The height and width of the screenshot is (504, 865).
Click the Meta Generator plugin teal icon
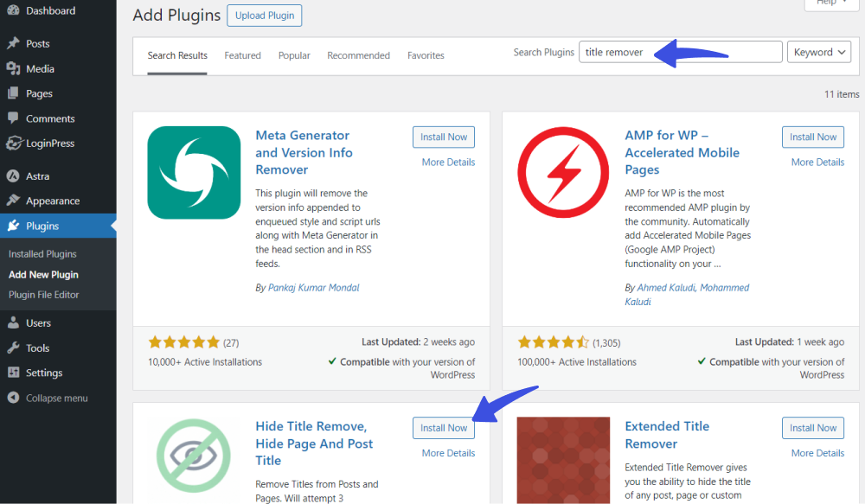pyautogui.click(x=194, y=173)
